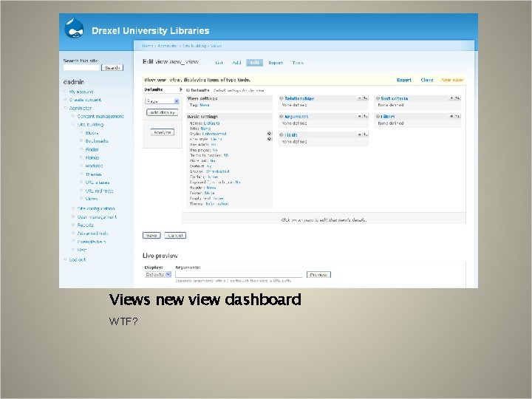The width and height of the screenshot is (532, 399).
Task: Switch to the Import tab
Action: (x=276, y=63)
